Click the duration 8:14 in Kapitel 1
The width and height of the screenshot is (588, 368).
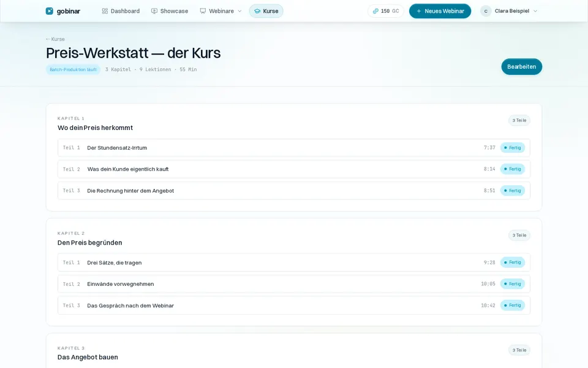pos(489,169)
